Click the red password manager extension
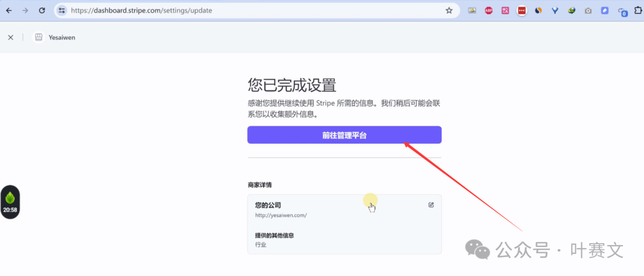 522,10
